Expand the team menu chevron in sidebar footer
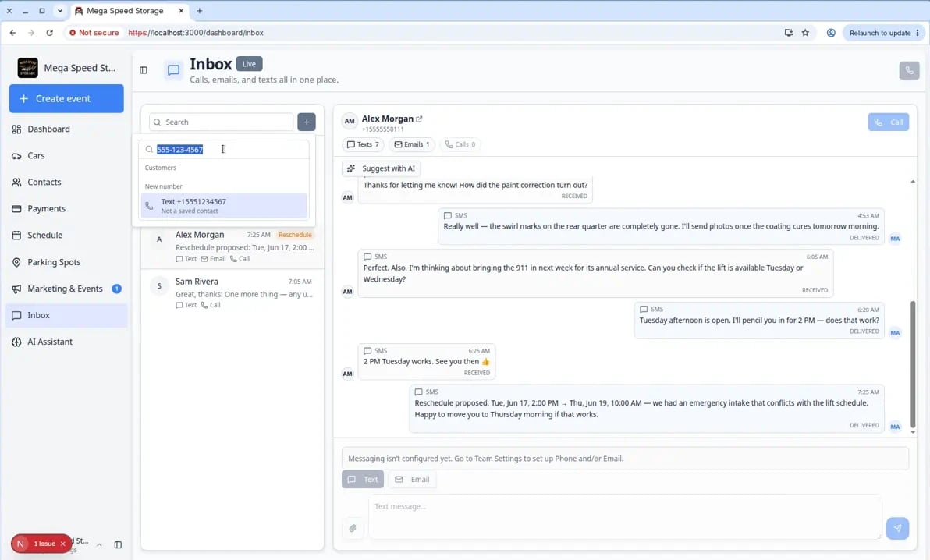Screen dimensions: 930x560 (100, 544)
